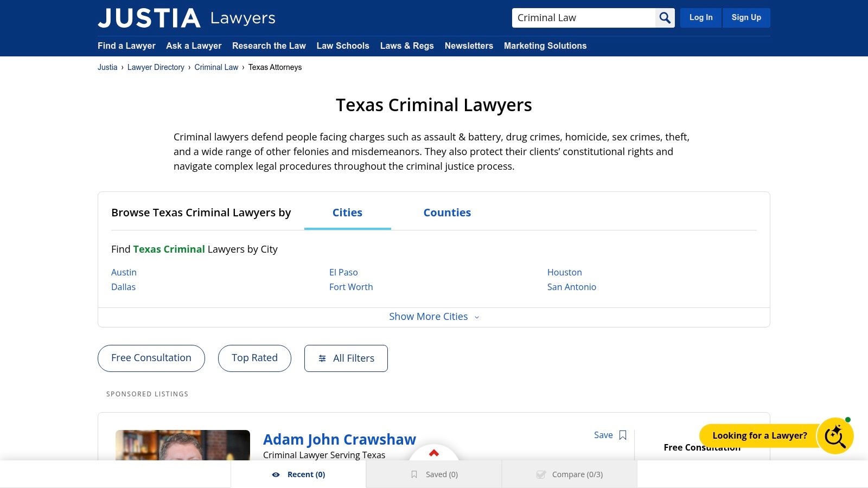
Task: Click the checkmark icon on the Compare tab
Action: pyautogui.click(x=541, y=474)
